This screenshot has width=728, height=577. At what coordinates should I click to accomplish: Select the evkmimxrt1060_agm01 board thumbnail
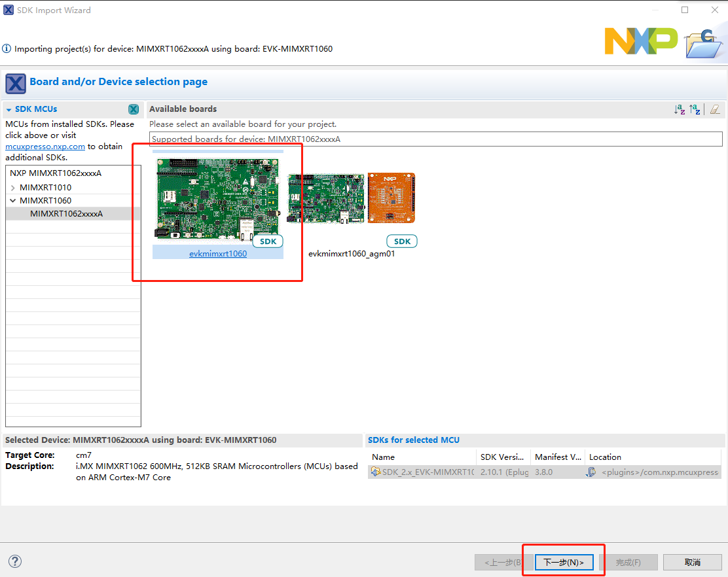click(x=352, y=198)
